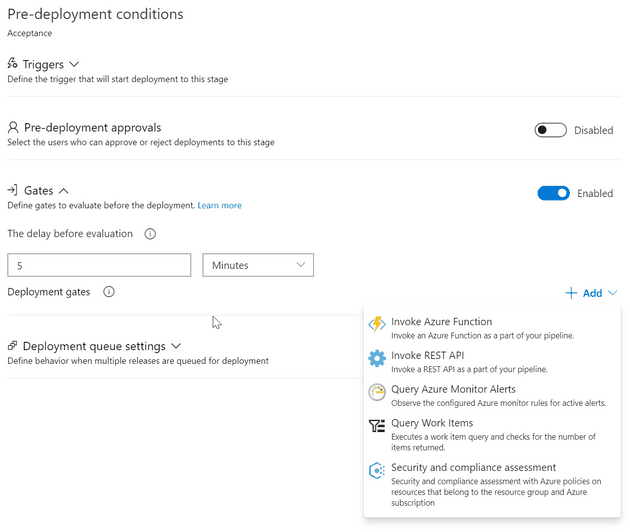Image resolution: width=630 pixels, height=532 pixels.
Task: Enable the Pre-deployment approvals toggle
Action: tap(550, 130)
